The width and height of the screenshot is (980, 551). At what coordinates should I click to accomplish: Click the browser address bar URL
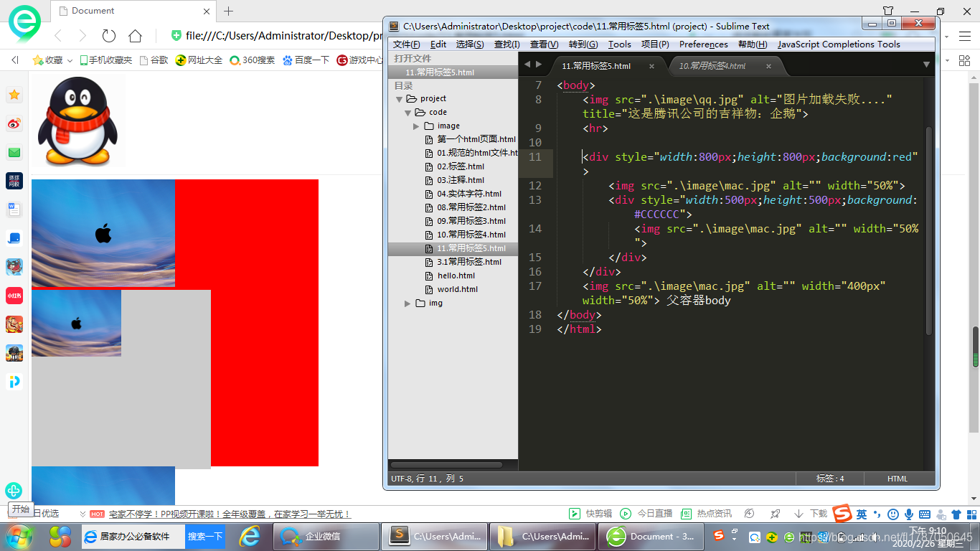pyautogui.click(x=284, y=36)
